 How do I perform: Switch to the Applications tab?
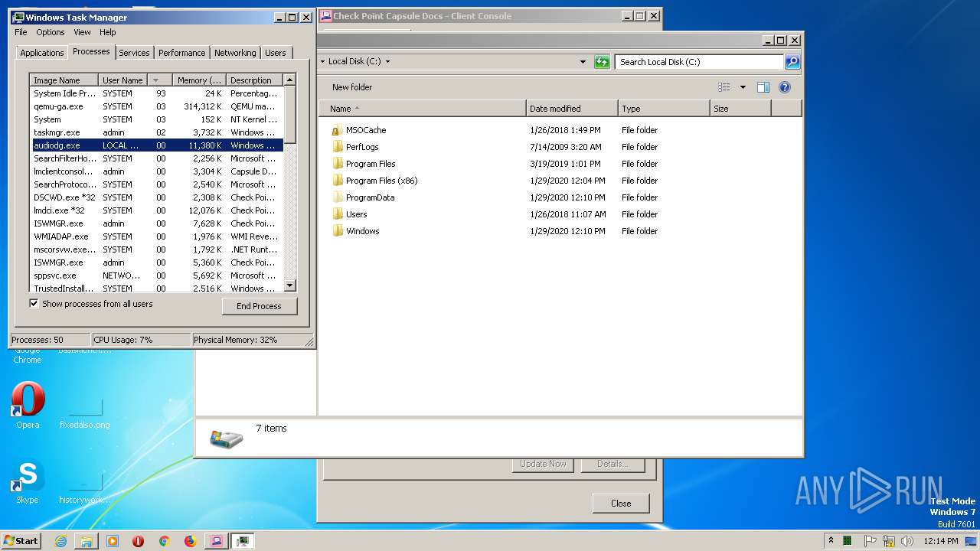pos(41,53)
